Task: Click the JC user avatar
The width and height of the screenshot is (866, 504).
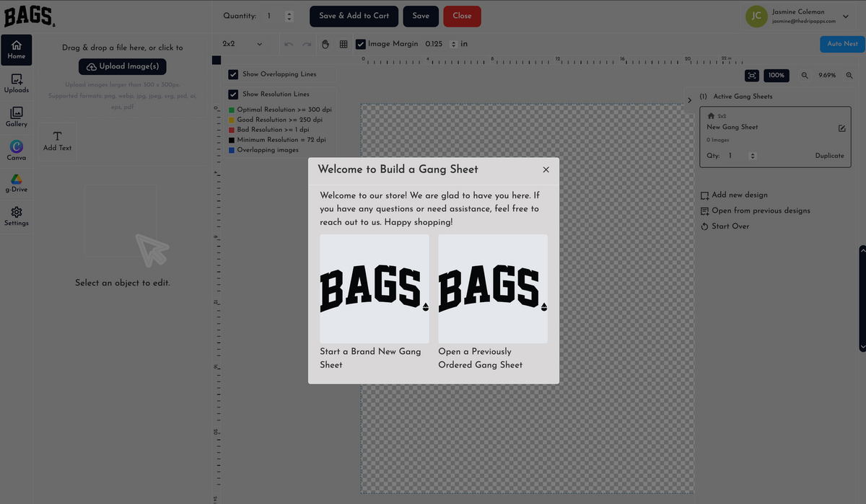Action: 756,16
